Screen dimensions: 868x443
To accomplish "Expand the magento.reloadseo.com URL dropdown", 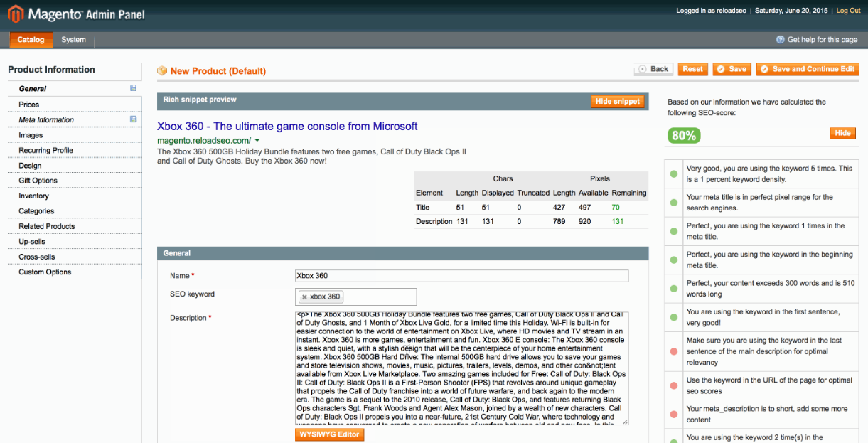I will 258,141.
